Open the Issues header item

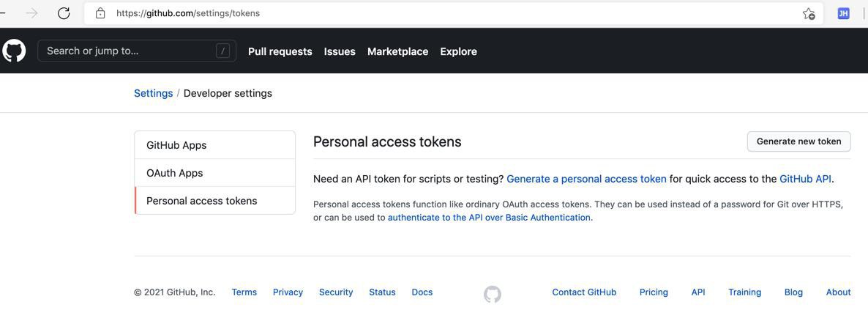(340, 51)
